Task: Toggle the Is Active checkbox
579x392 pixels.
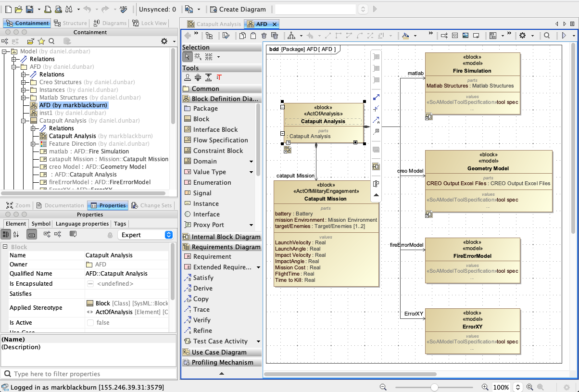Action: 90,323
